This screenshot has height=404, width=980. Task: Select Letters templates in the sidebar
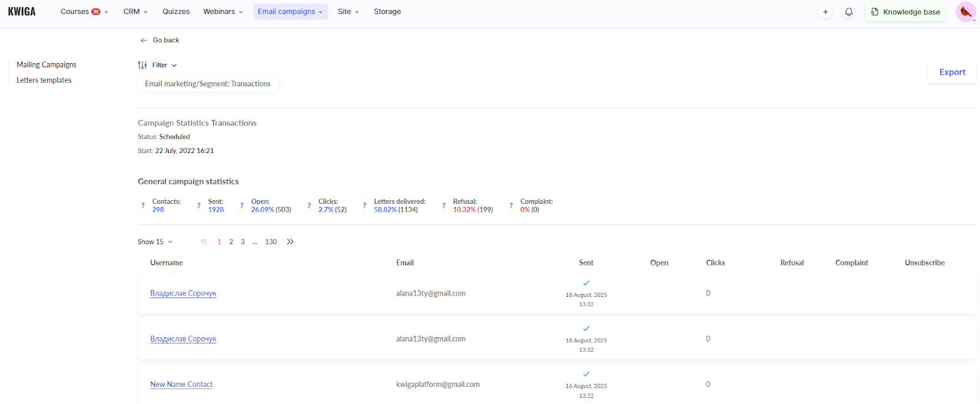(44, 80)
